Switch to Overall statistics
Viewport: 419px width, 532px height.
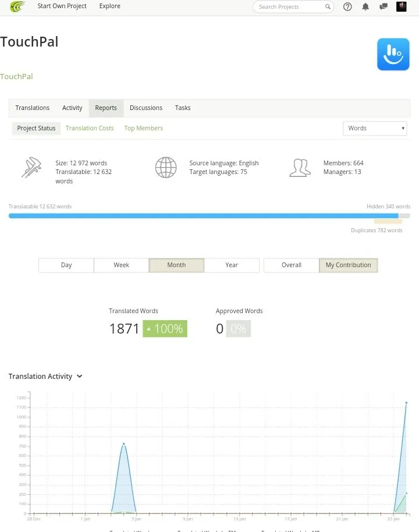click(x=292, y=265)
